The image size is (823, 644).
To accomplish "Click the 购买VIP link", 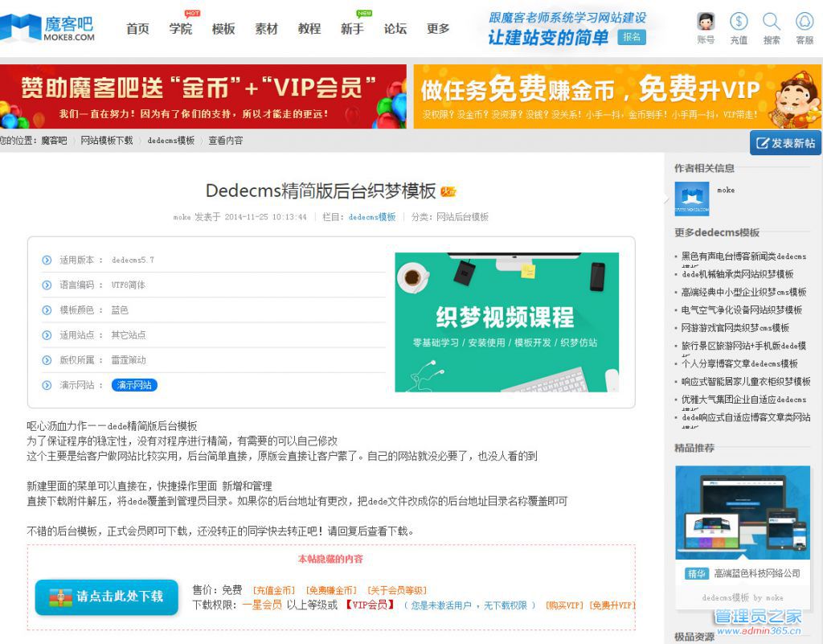I will [x=564, y=605].
